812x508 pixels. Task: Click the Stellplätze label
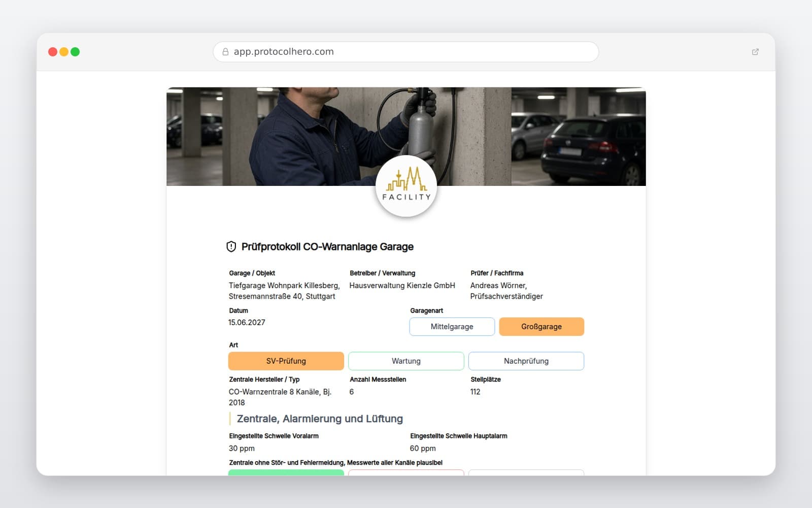486,379
